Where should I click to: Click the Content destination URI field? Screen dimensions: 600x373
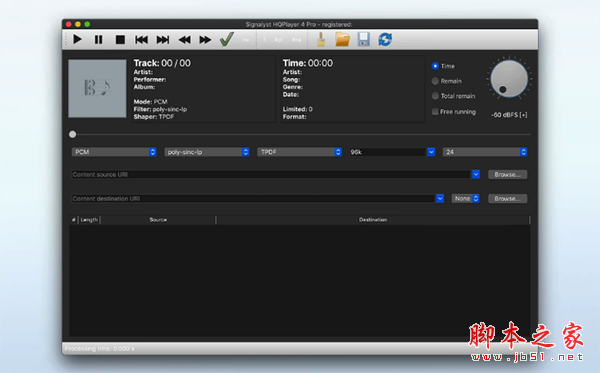coord(253,199)
